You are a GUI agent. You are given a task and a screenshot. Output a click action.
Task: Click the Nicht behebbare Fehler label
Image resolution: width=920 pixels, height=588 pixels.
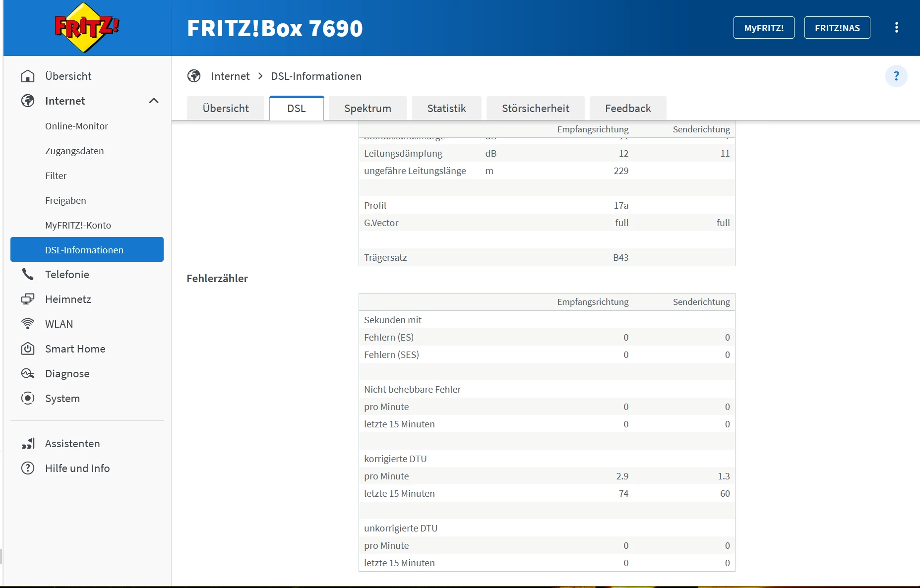click(412, 389)
